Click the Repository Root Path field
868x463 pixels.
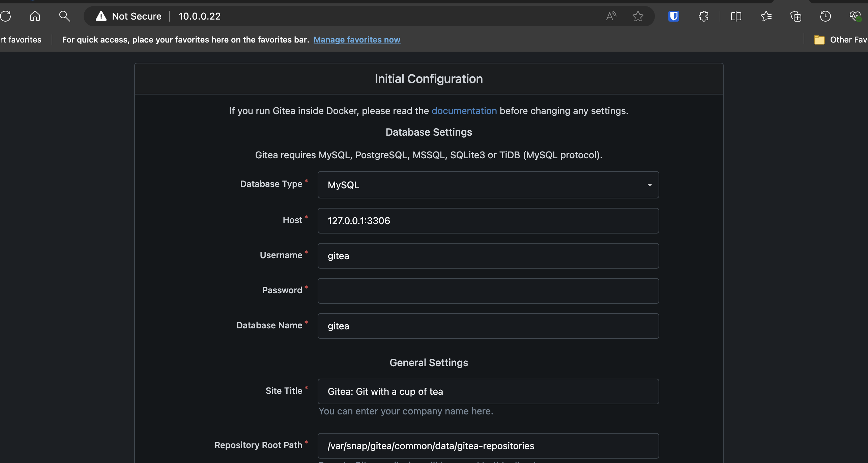point(488,445)
